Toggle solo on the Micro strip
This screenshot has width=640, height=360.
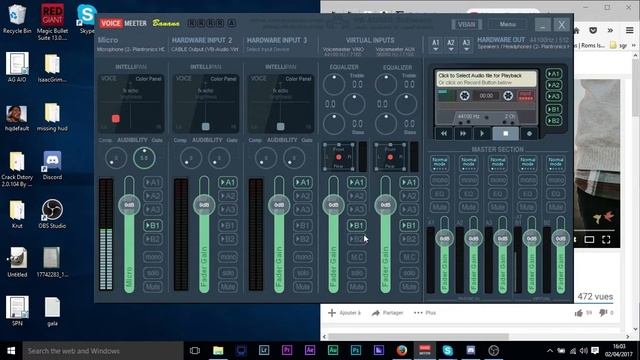coord(153,273)
